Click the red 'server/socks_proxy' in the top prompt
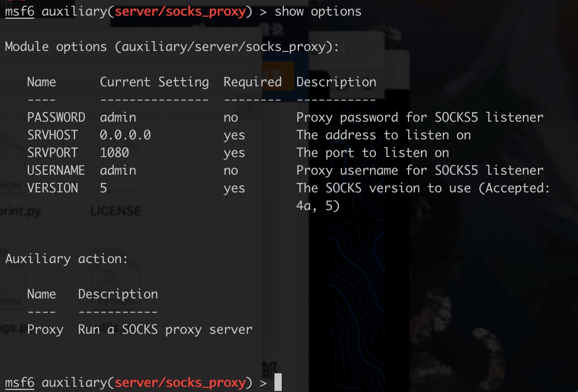 [x=180, y=11]
